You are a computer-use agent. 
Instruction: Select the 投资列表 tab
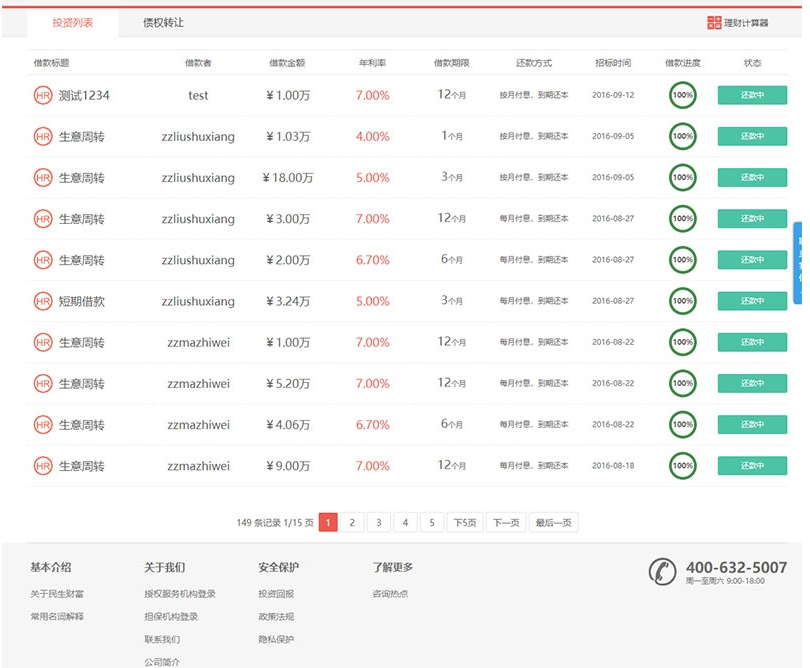(x=73, y=22)
